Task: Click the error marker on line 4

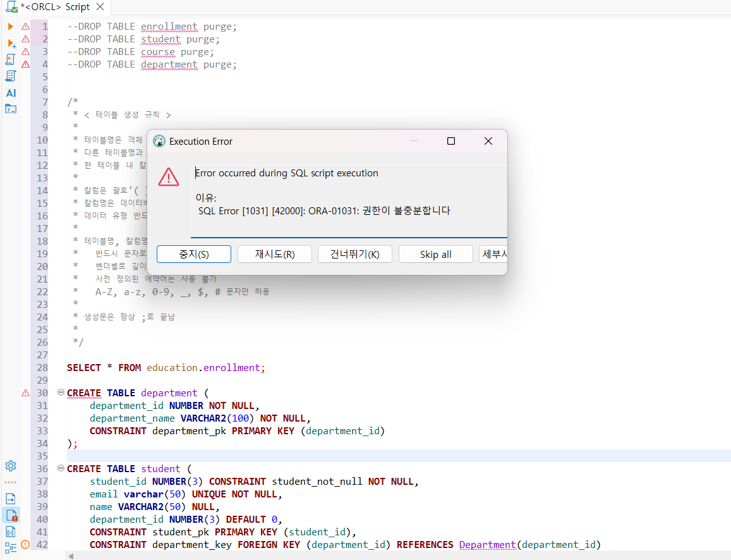Action: tap(26, 64)
